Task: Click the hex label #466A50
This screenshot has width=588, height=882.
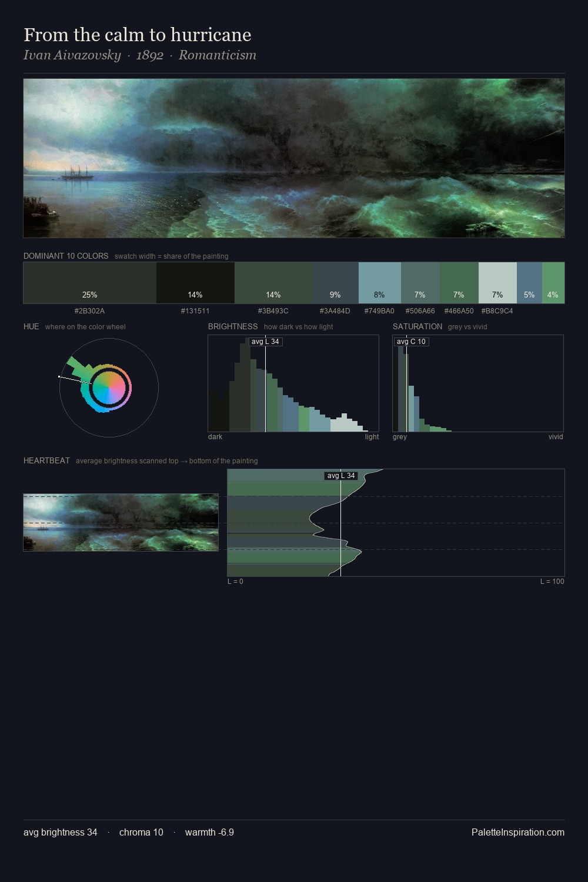Action: pos(459,311)
